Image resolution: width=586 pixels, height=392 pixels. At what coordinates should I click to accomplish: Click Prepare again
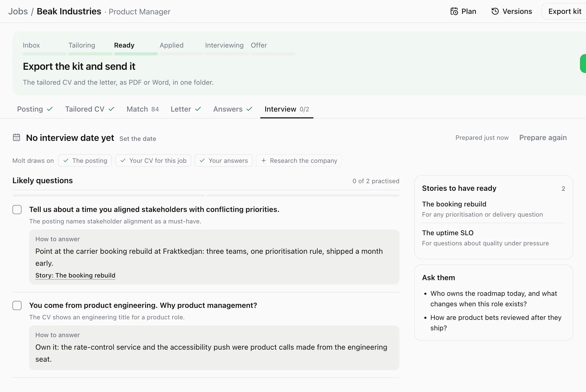coord(543,138)
